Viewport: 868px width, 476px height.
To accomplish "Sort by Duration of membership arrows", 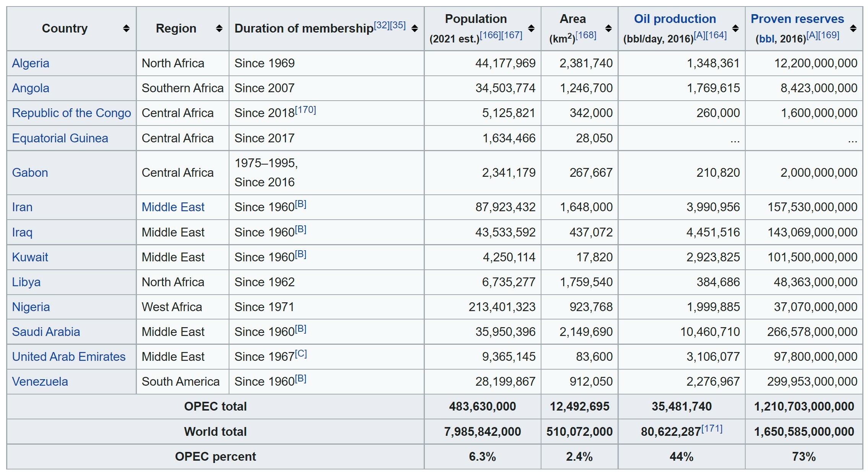I will point(414,28).
